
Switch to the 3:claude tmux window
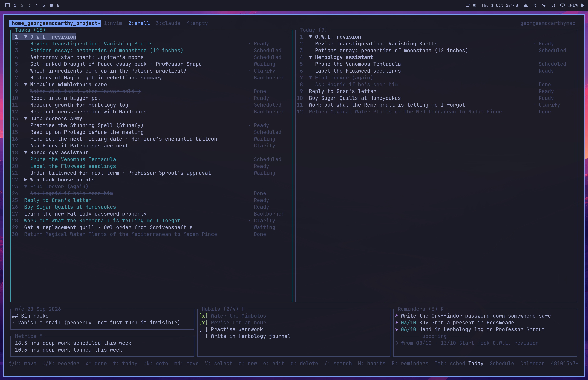[x=168, y=23]
